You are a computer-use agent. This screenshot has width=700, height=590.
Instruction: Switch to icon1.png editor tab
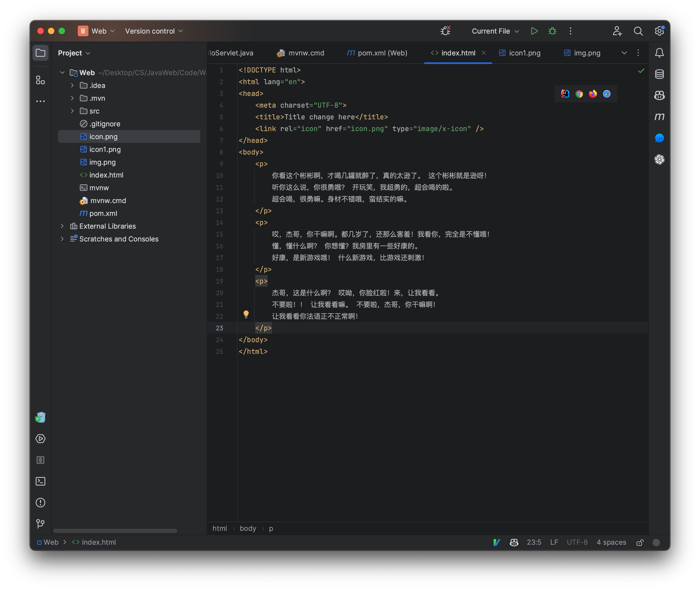pos(519,53)
